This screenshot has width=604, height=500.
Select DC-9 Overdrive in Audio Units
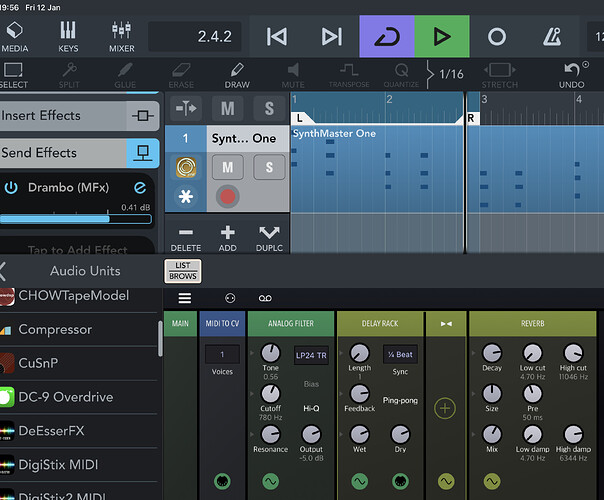click(x=79, y=397)
